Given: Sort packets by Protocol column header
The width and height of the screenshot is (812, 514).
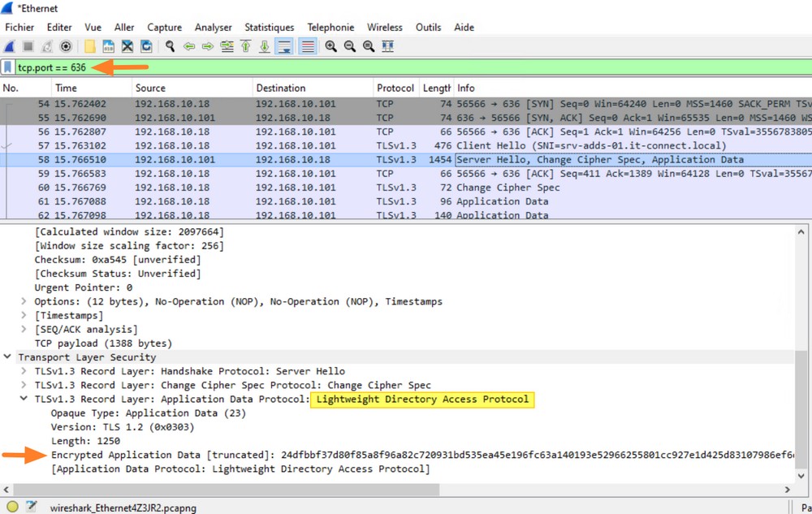Looking at the screenshot, I should (395, 88).
